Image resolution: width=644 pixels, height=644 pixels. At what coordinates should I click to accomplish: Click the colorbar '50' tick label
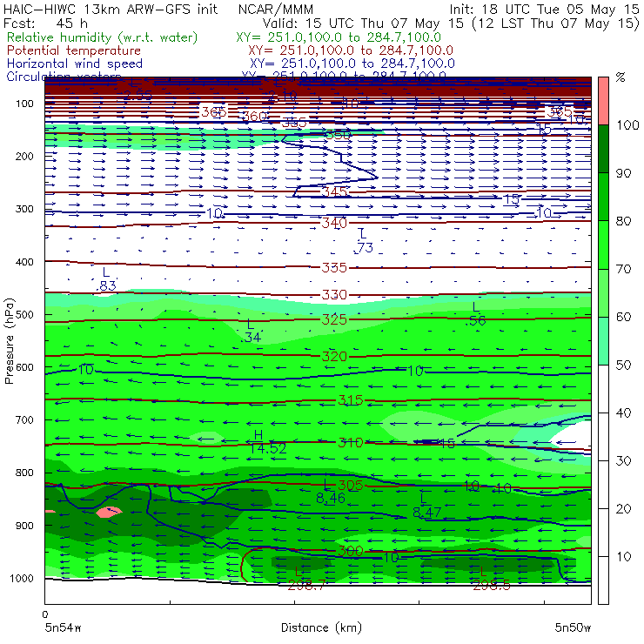[623, 366]
